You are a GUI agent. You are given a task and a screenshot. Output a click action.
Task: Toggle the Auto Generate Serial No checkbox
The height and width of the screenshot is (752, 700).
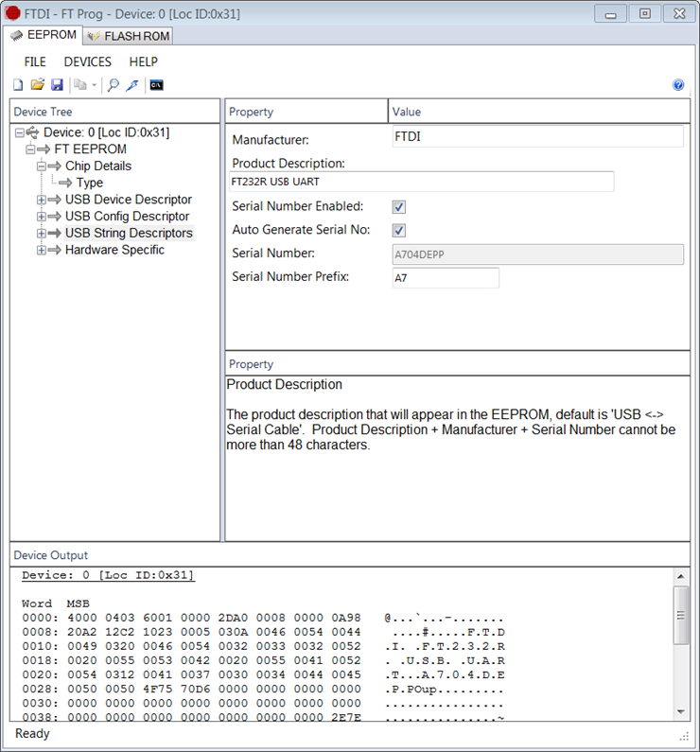pos(399,231)
